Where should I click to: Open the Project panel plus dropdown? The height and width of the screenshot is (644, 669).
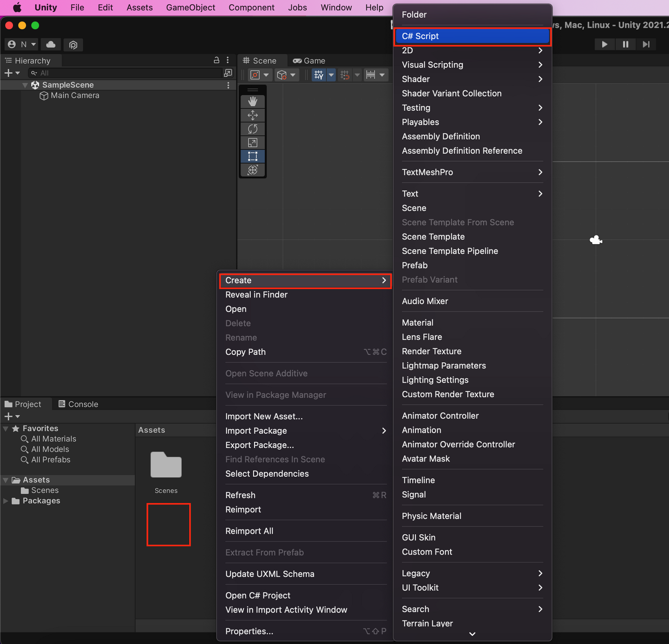(12, 416)
